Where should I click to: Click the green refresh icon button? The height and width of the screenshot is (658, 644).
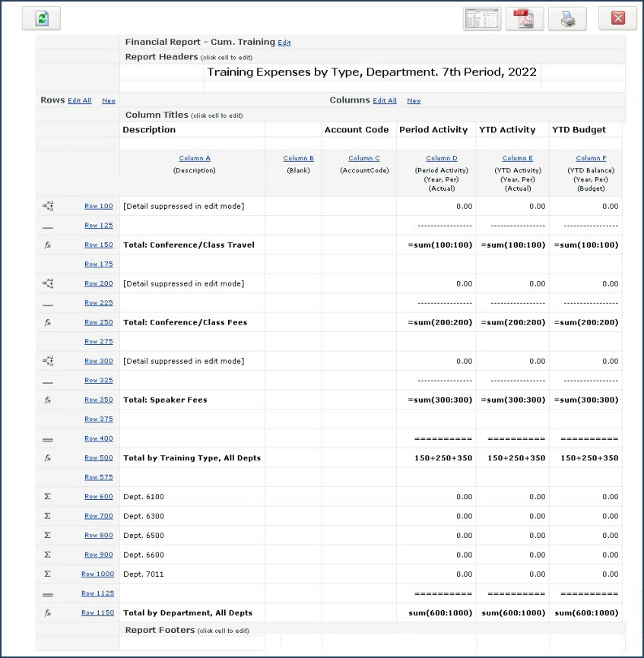(41, 18)
